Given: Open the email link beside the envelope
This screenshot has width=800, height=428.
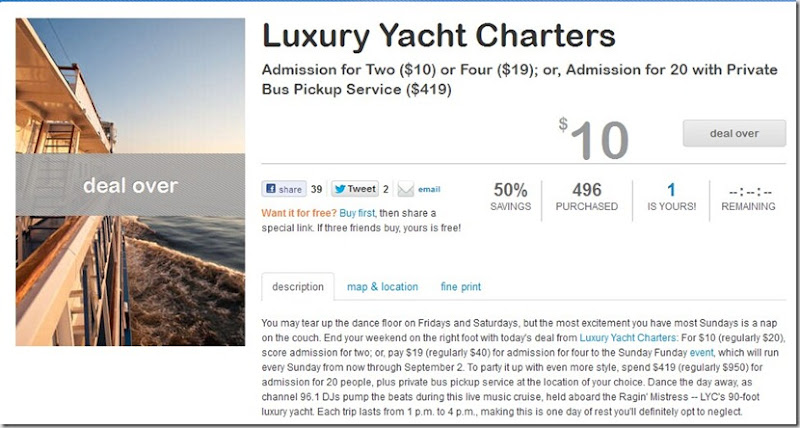Looking at the screenshot, I should pos(429,189).
